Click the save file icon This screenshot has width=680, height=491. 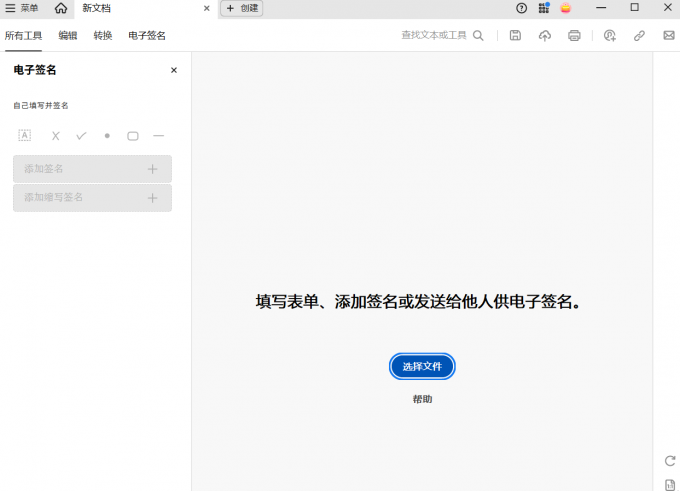point(515,35)
